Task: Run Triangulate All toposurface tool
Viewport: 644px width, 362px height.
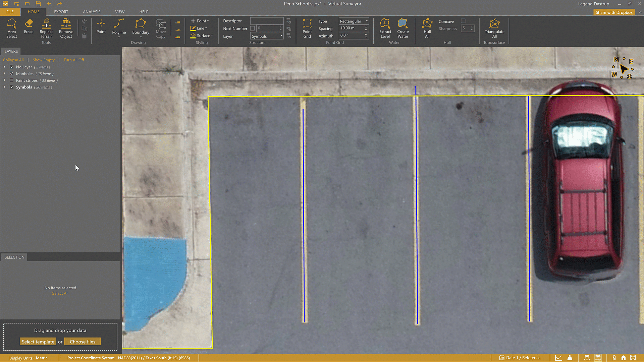Action: pyautogui.click(x=494, y=28)
